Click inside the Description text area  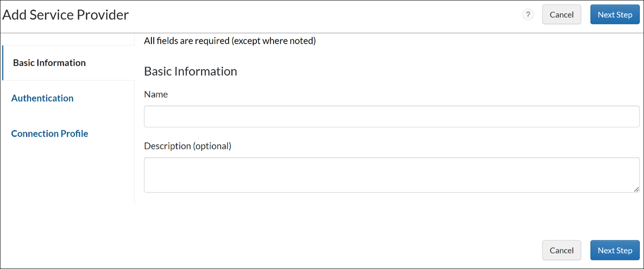392,175
